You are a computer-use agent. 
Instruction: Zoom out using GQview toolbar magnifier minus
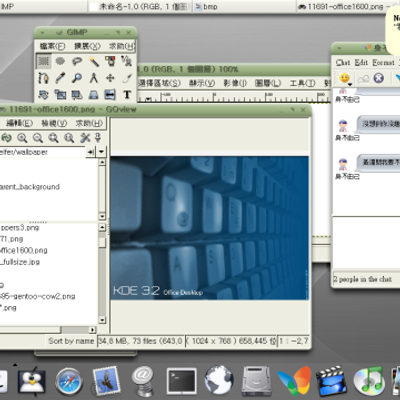pos(38,138)
